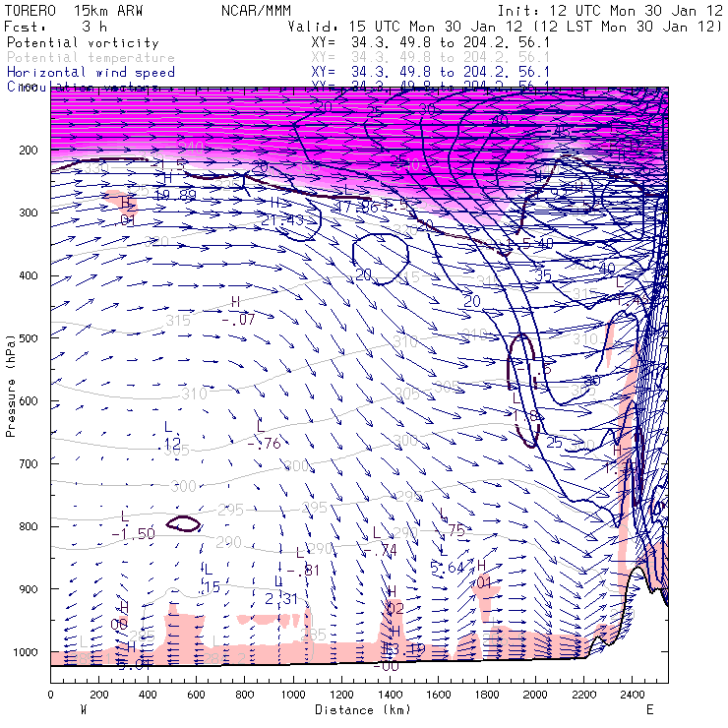Click the '-.76' low value label
Viewport: 728px width, 728px height.
(x=264, y=444)
